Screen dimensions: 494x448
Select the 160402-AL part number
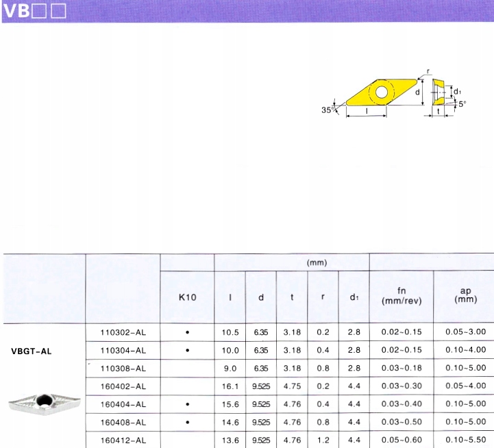coord(123,386)
